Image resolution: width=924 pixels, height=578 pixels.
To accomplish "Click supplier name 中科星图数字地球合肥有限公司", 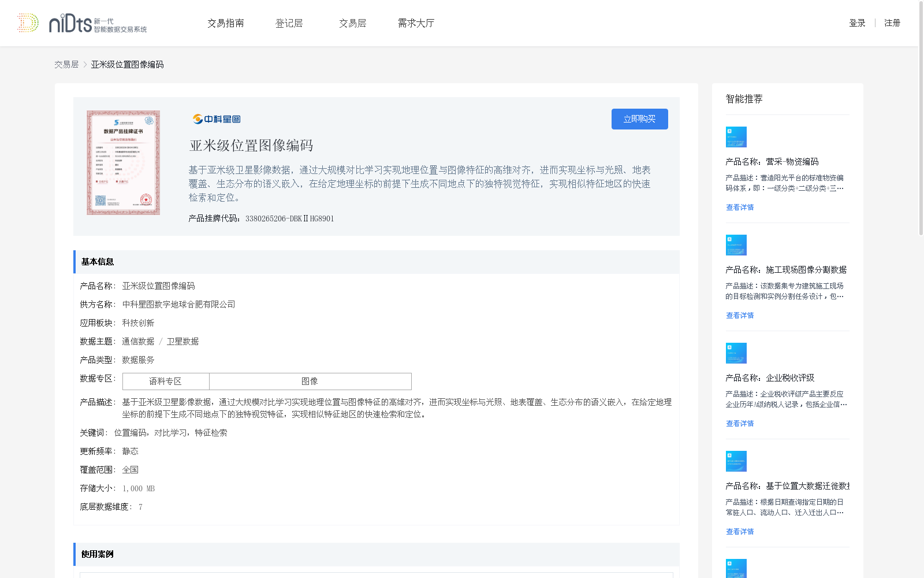I will pos(178,305).
